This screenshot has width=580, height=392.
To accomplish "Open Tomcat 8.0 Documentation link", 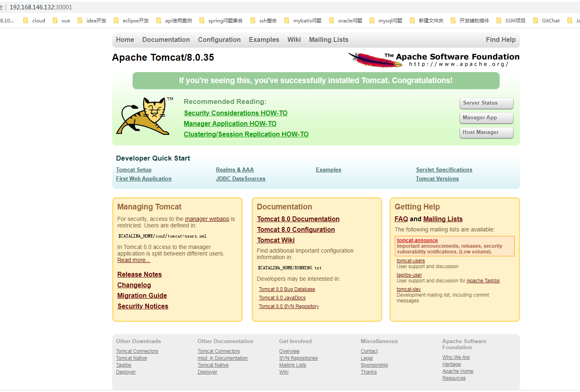I will pyautogui.click(x=298, y=219).
